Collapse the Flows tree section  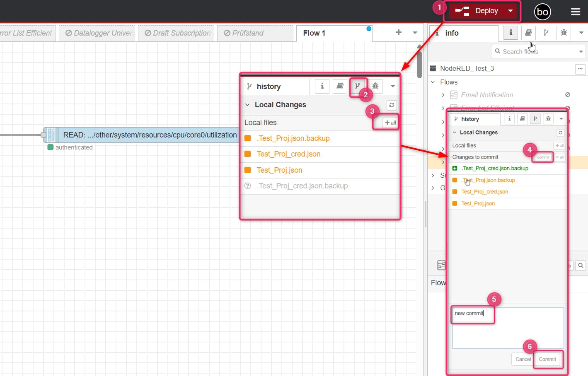433,82
